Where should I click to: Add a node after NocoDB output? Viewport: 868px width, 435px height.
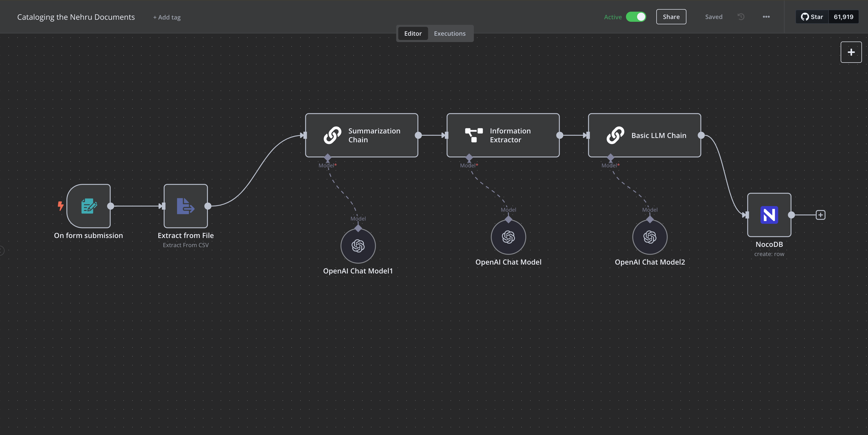[820, 215]
